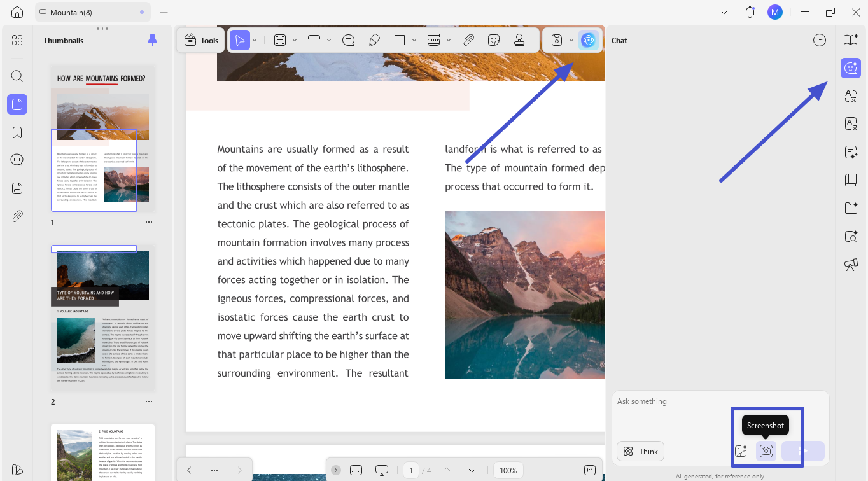The image size is (868, 481).
Task: Open more options for thumbnail page 2
Action: click(x=149, y=401)
